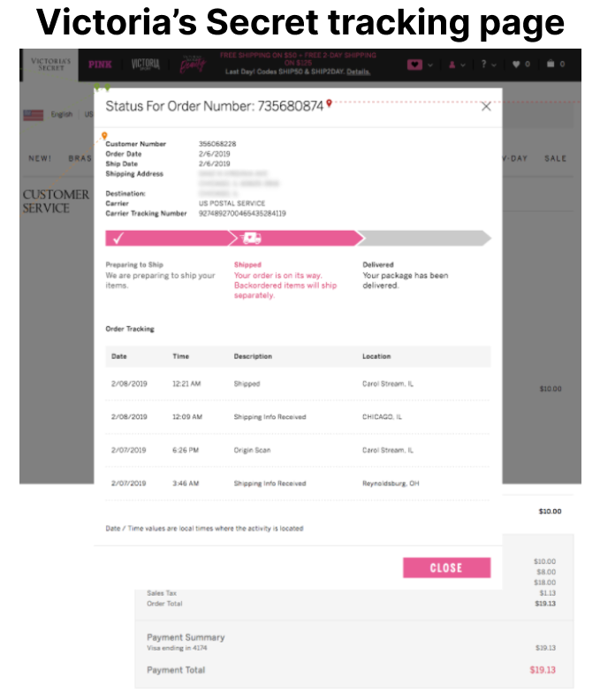The image size is (600, 700).
Task: Click the gray Delivered progress segment
Action: 425,239
